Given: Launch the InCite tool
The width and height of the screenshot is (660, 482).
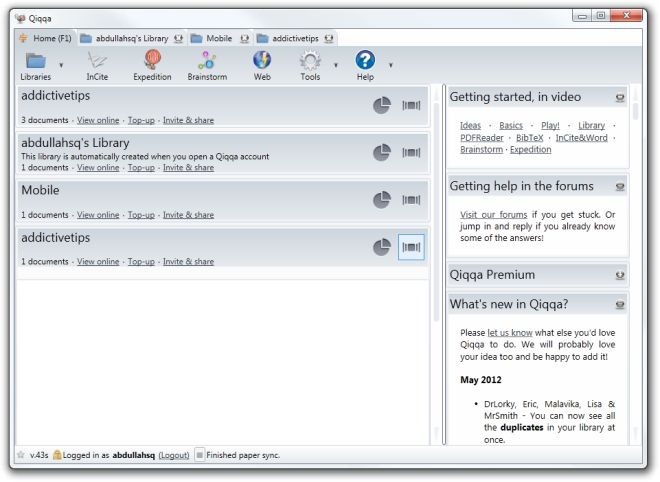Looking at the screenshot, I should coord(97,66).
